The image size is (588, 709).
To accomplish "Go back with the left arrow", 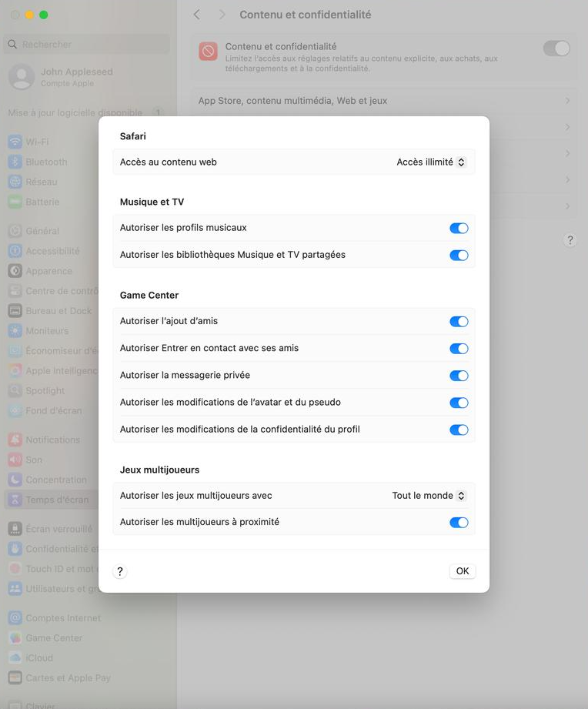I will coord(196,15).
